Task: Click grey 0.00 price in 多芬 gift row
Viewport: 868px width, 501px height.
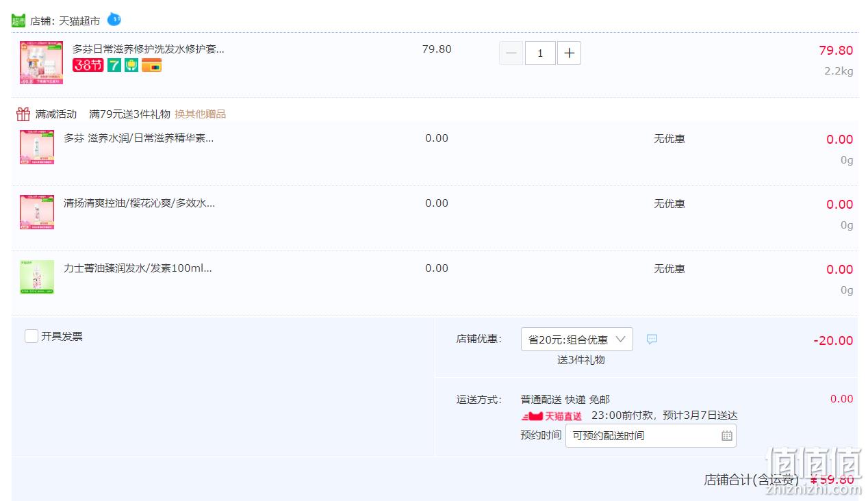Action: click(x=437, y=138)
